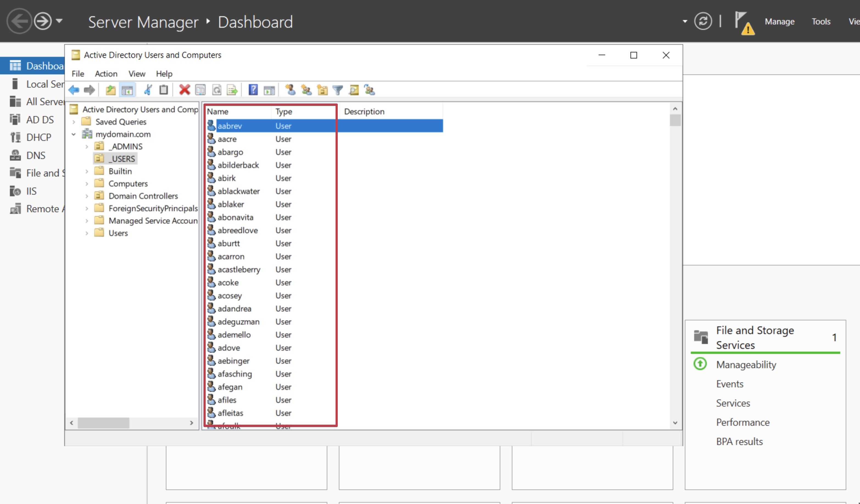Screen dimensions: 860x504
Task: Toggle the Show/Hide Console Tree button
Action: (127, 90)
